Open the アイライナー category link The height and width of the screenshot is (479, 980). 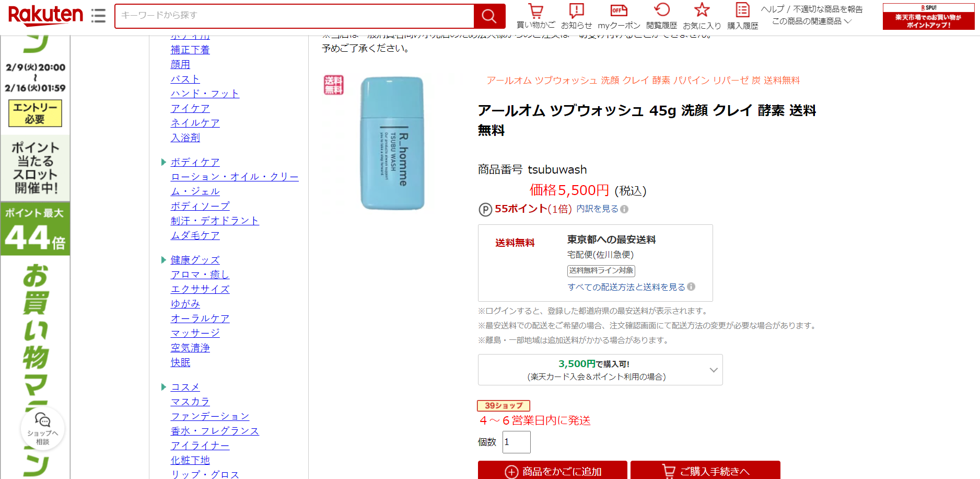200,446
